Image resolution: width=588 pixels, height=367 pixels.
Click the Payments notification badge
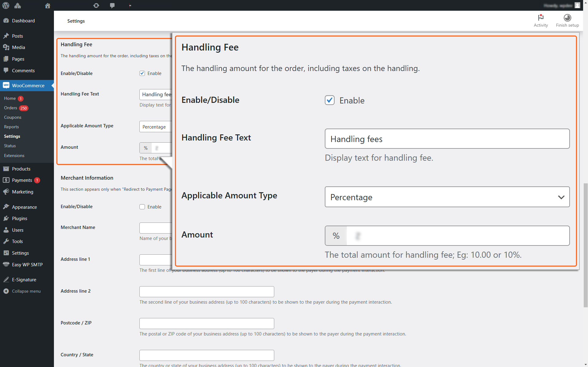click(37, 180)
